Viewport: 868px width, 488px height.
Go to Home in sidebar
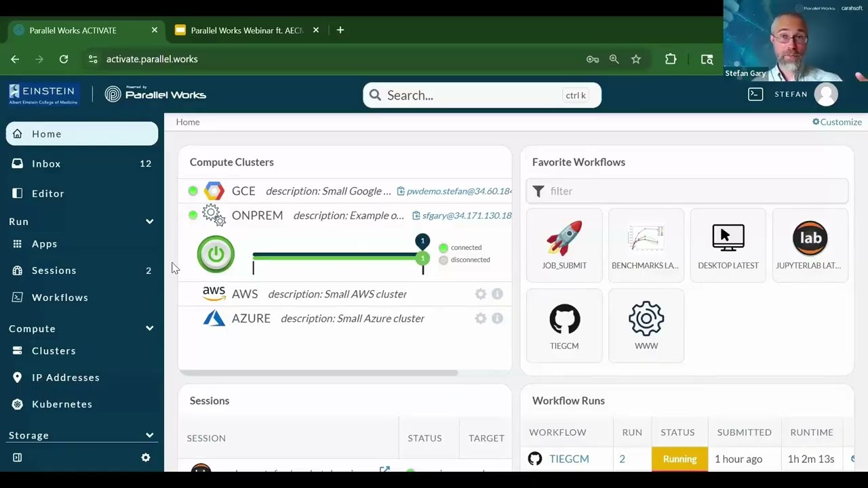coord(82,134)
